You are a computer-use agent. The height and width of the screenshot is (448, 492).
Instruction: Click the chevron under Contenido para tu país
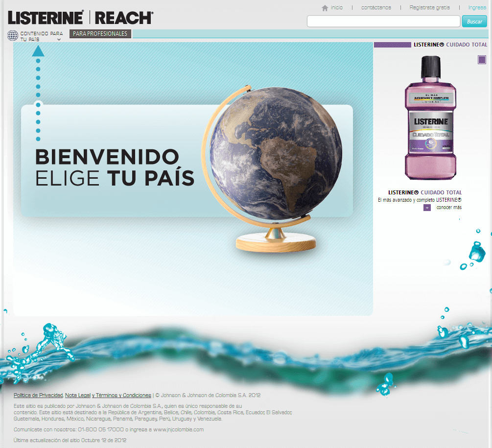click(x=59, y=40)
